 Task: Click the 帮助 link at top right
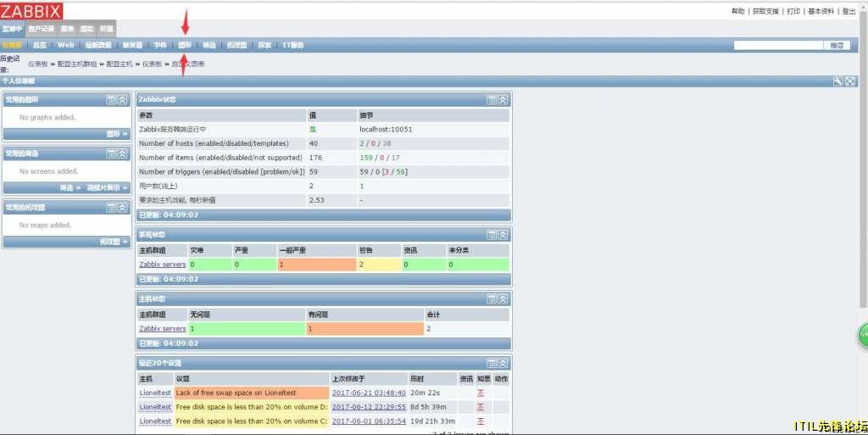[738, 11]
